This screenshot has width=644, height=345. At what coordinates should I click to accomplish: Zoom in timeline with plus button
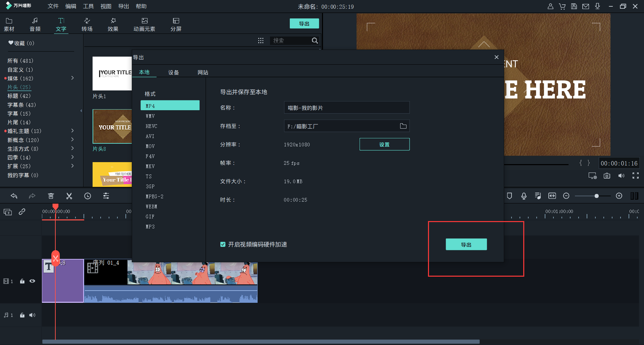coord(619,196)
